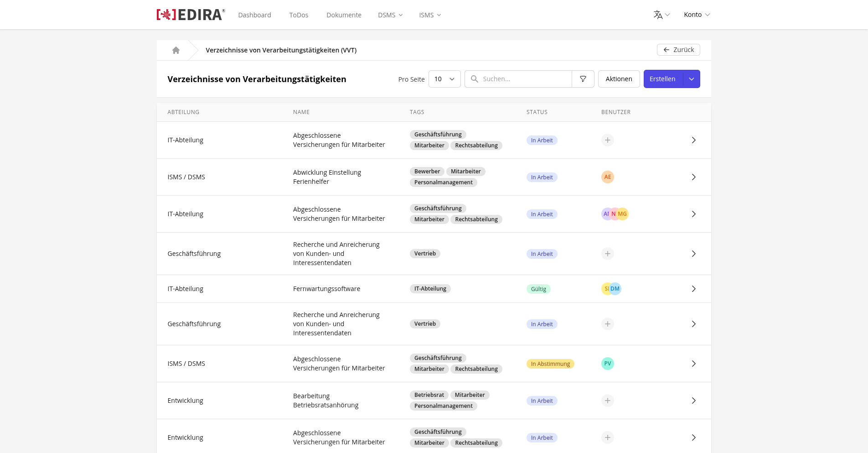This screenshot has width=868, height=453.
Task: Click Personalmanagement tag in the Betriebsratsanhörung row
Action: (444, 406)
